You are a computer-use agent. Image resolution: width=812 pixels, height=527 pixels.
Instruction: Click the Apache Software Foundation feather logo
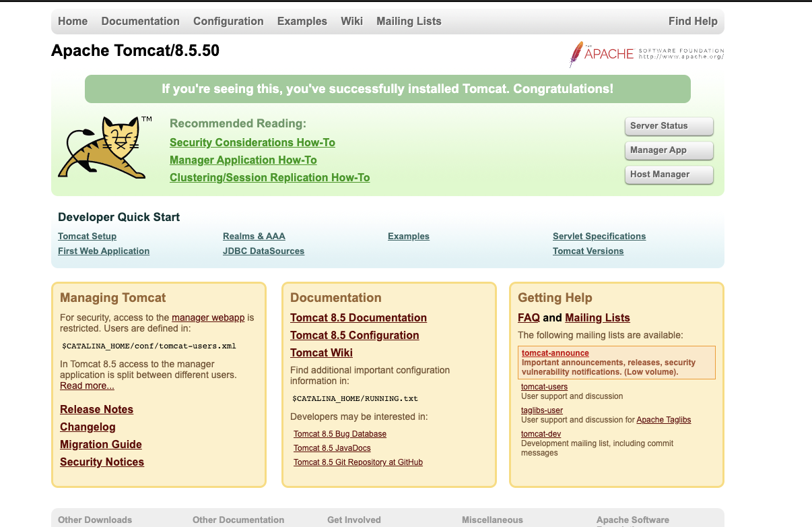click(646, 54)
